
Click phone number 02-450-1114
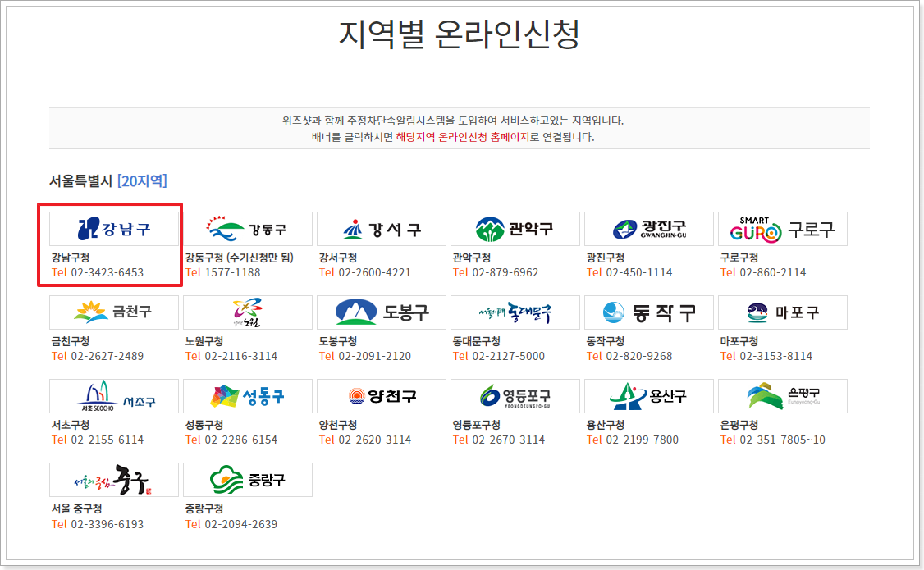639,272
